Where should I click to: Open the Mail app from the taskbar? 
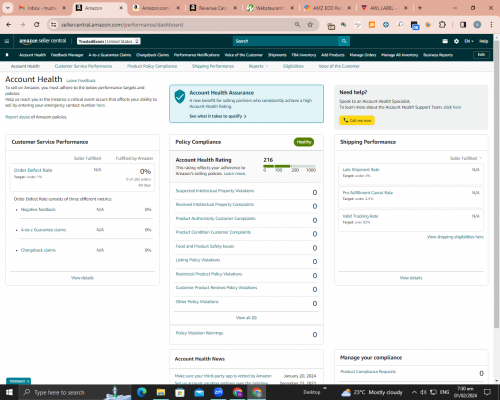[199, 392]
